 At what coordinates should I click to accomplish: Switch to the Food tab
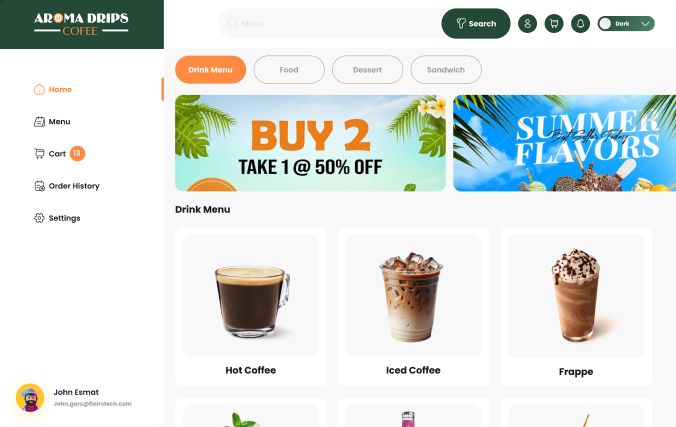[x=289, y=69]
